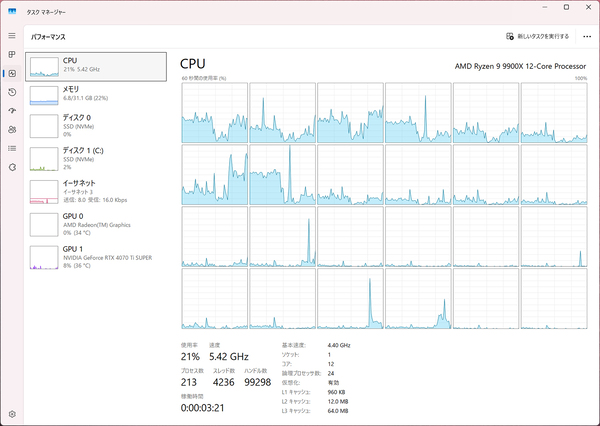Select the ディスク 0 entry
600x426 pixels.
coord(96,126)
